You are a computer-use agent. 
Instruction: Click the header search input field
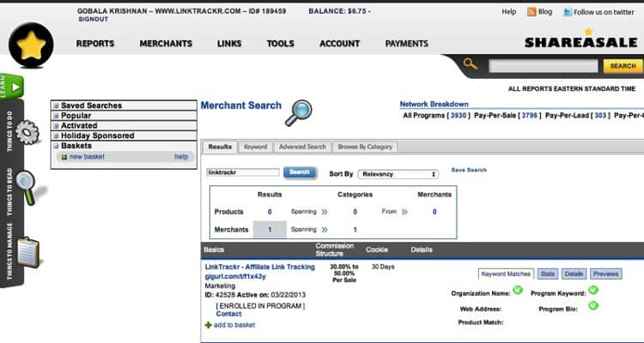(x=544, y=66)
